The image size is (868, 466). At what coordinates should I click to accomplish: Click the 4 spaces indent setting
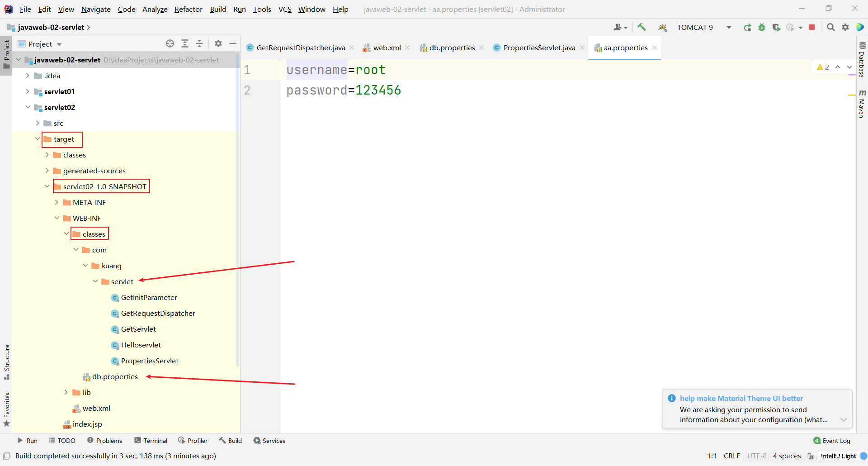(x=787, y=456)
